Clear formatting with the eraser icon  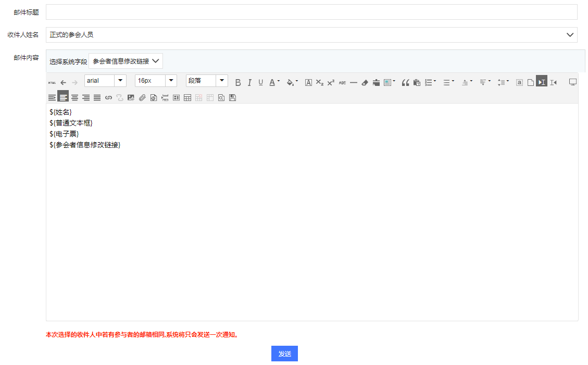tap(365, 82)
